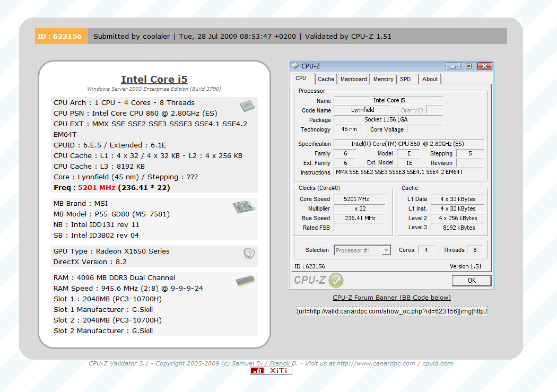This screenshot has width=557, height=392.
Task: Click the CPU-Z title bar app icon
Action: 295,66
